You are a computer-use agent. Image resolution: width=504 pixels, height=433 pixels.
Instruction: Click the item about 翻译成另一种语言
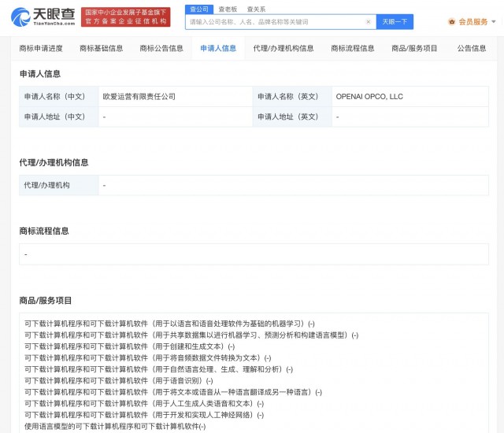[x=173, y=392]
